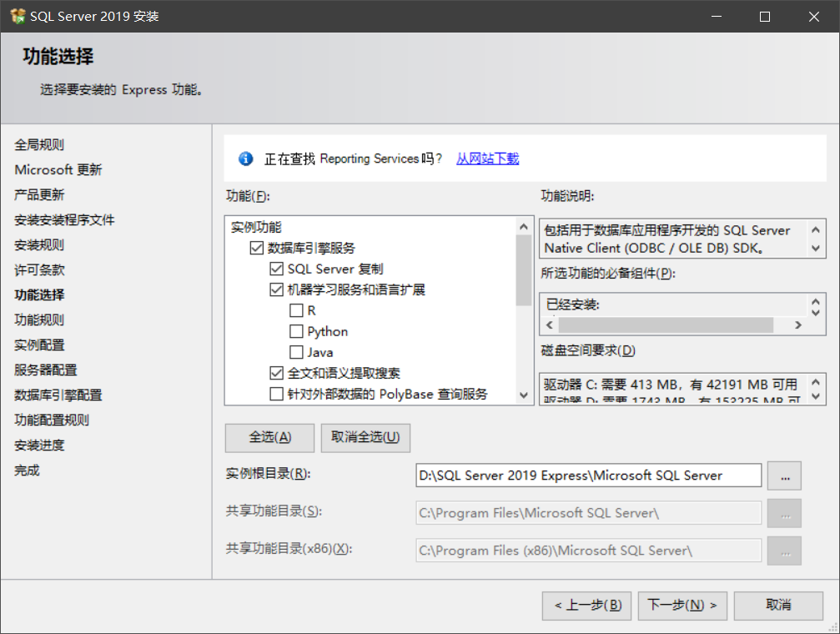
Task: Click down arrow in 磁盘空间要求 box
Action: (815, 396)
